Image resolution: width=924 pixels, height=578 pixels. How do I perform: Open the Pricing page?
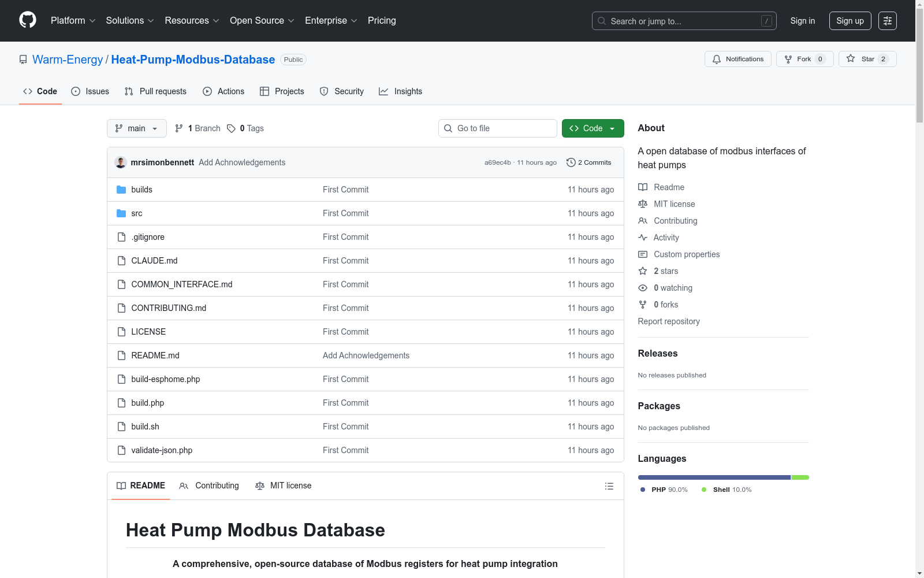click(x=382, y=21)
